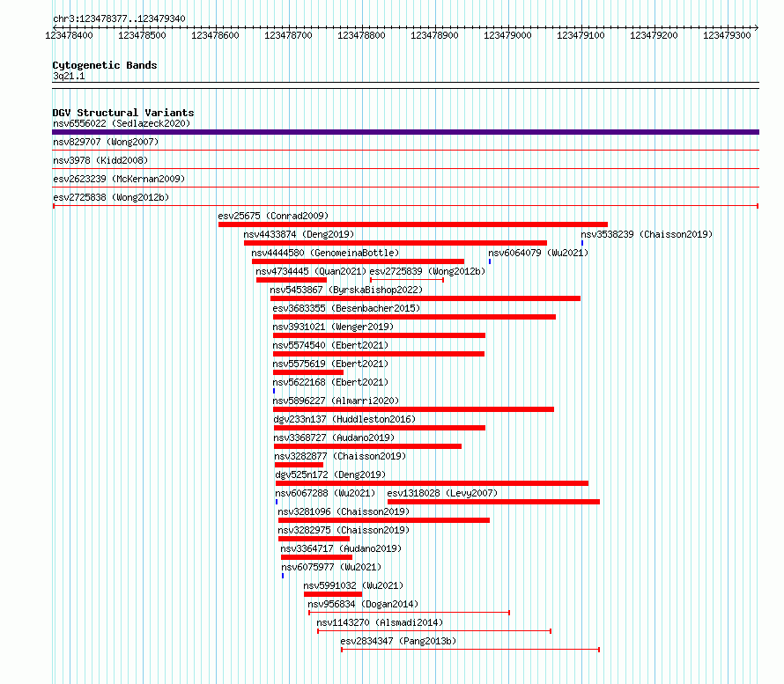Select nsv6067288 (Wu2021) label
This screenshot has height=684, width=784.
click(325, 493)
